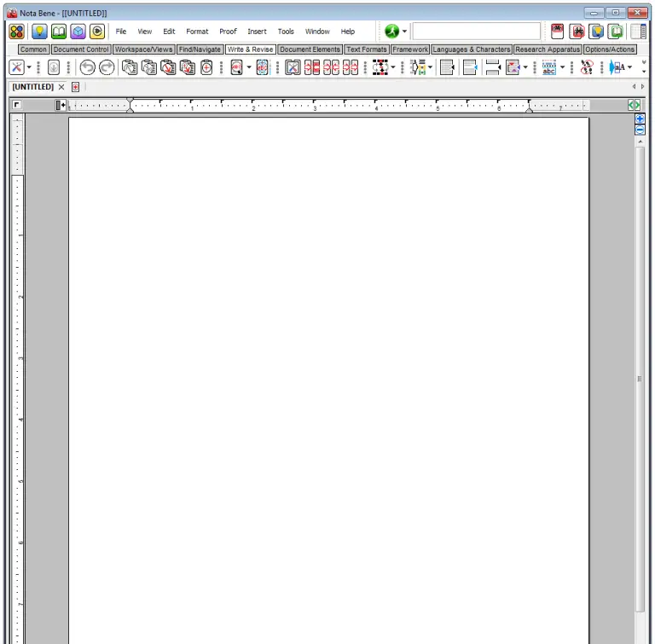Image resolution: width=655 pixels, height=644 pixels.
Task: Click the red binoculars icon at top-right
Action: tap(577, 32)
